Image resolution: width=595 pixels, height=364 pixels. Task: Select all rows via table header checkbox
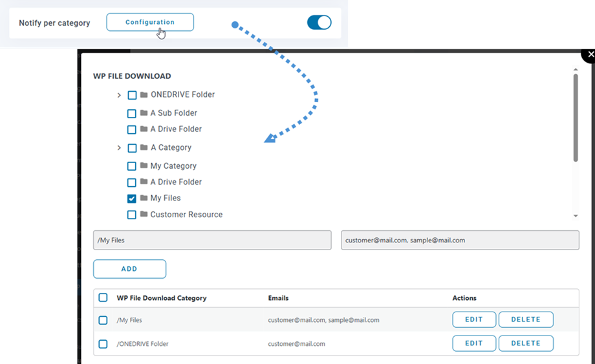(x=103, y=298)
